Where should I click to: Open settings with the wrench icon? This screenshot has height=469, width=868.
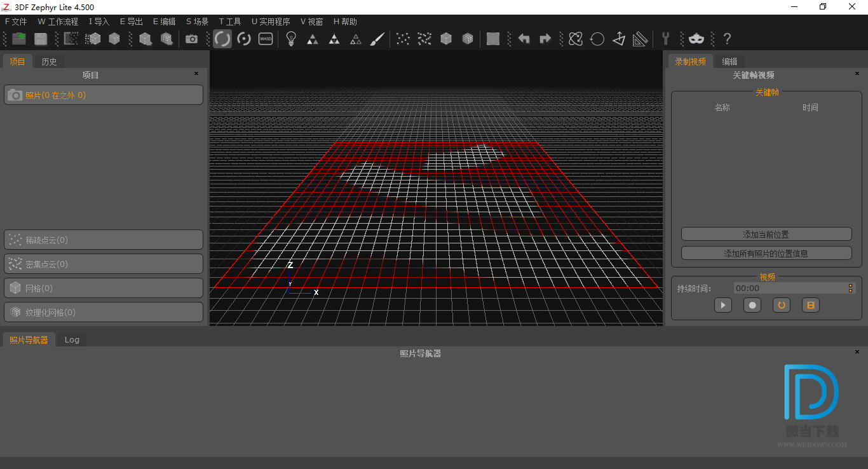pyautogui.click(x=666, y=39)
